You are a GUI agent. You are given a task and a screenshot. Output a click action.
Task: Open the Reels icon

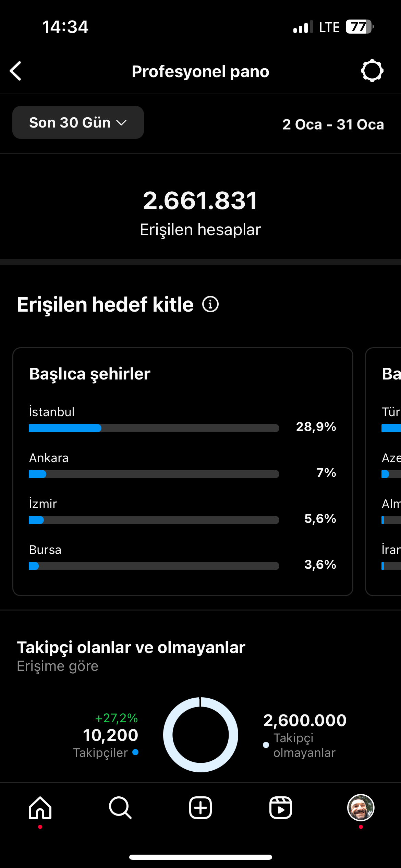click(x=281, y=808)
